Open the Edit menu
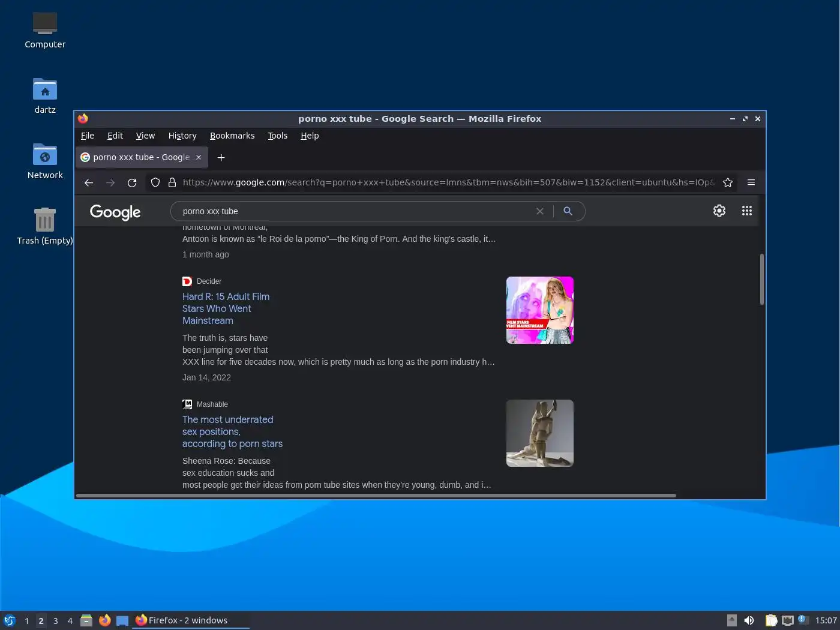Screen dimensions: 840x630 click(115, 136)
